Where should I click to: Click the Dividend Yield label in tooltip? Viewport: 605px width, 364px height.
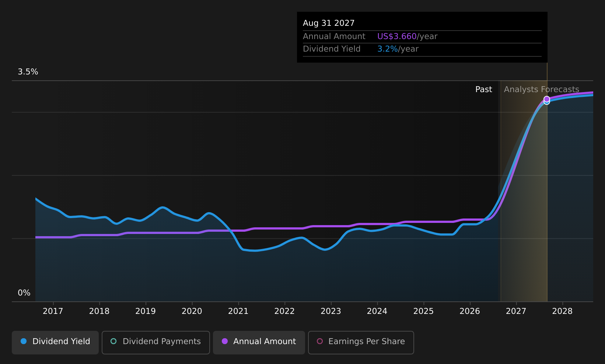pos(332,49)
